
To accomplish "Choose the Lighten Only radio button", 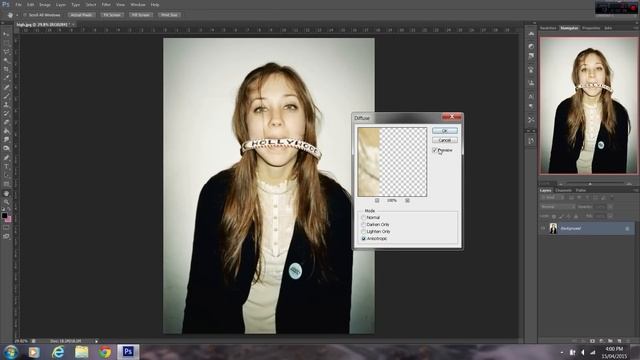I will coord(363,231).
